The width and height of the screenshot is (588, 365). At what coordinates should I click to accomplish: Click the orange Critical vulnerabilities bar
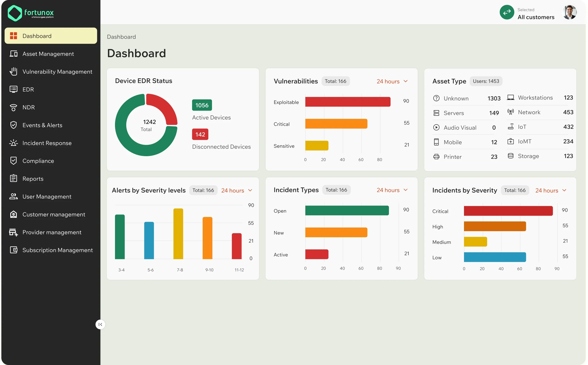pyautogui.click(x=337, y=124)
